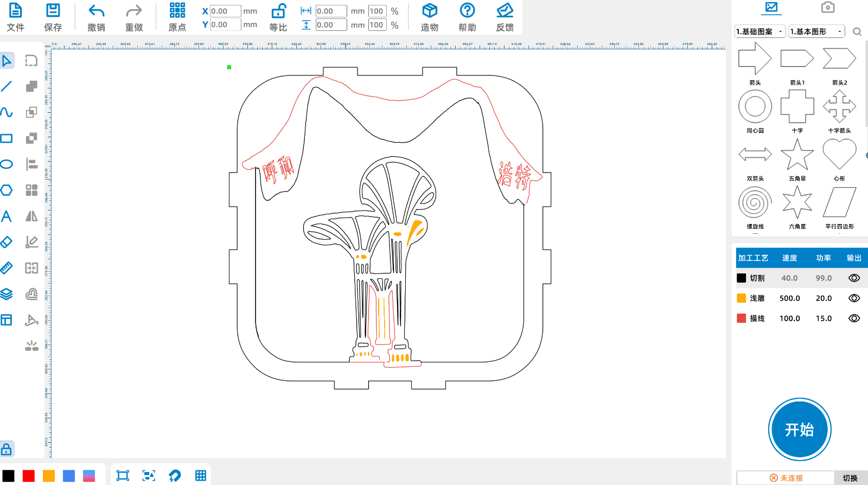Toggle 描线 line layer eye icon
868x485 pixels.
[854, 318]
